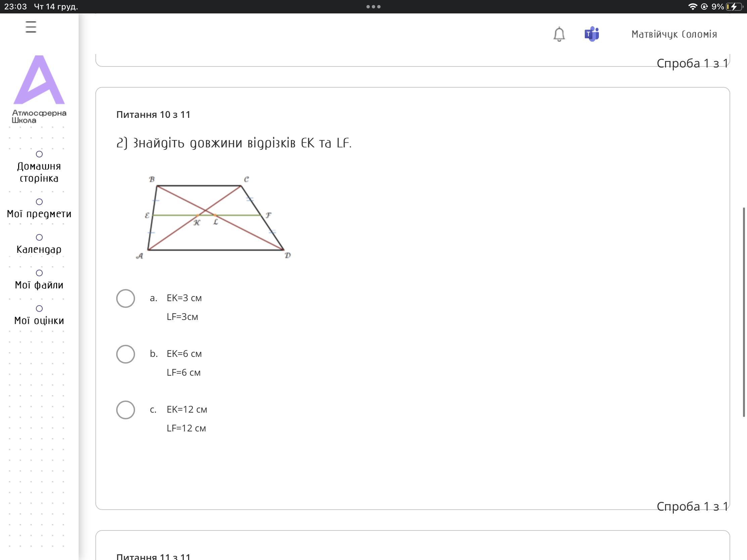Click the circle icon above Мої предмети

[x=39, y=202]
